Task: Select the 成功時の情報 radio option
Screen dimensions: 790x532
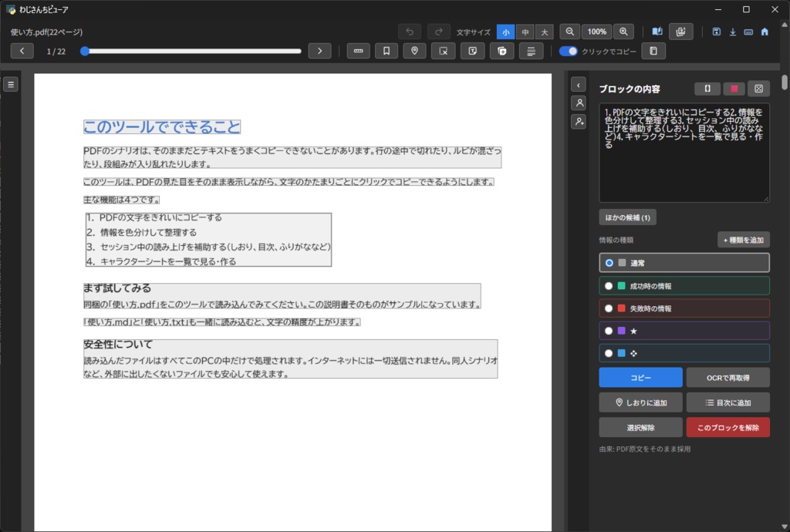Action: click(609, 286)
